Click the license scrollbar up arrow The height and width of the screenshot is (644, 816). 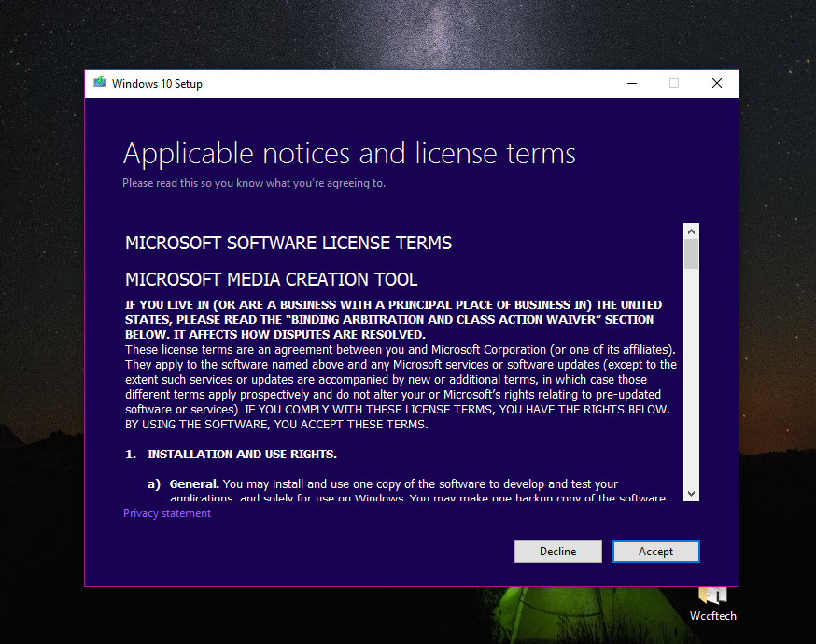point(691,231)
